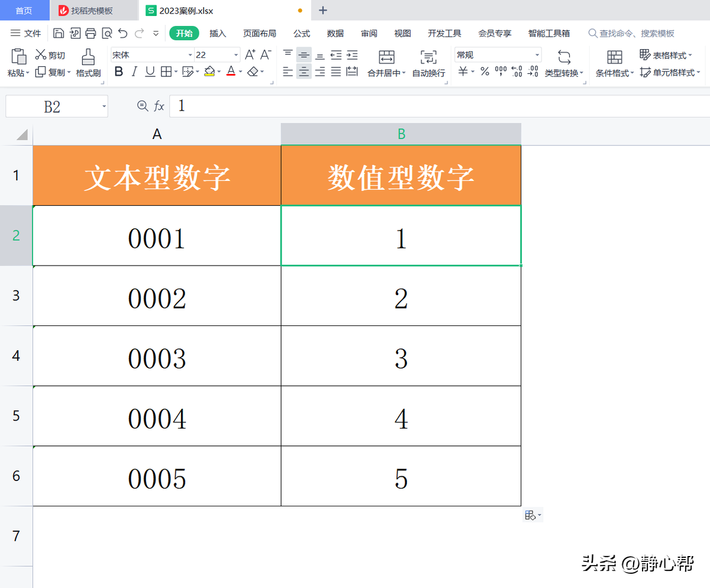The image size is (710, 588).
Task: Toggle Wrap Text 自动换行
Action: [428, 64]
